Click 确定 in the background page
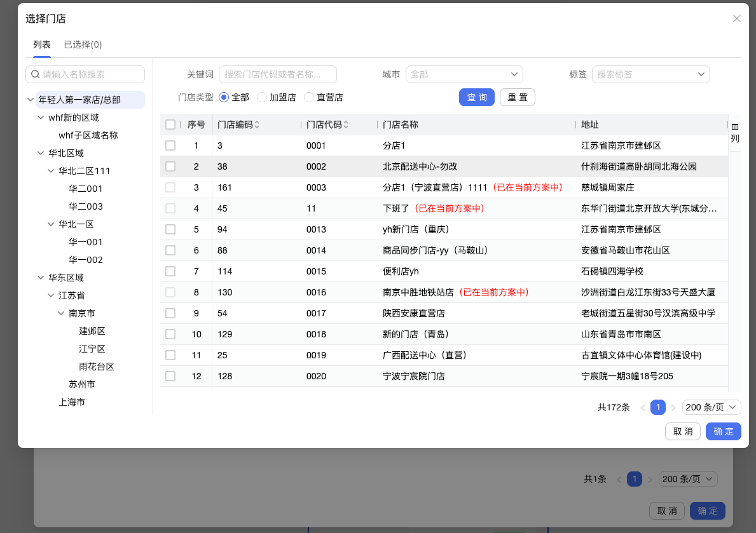Screen dimensions: 756x533 707,511
